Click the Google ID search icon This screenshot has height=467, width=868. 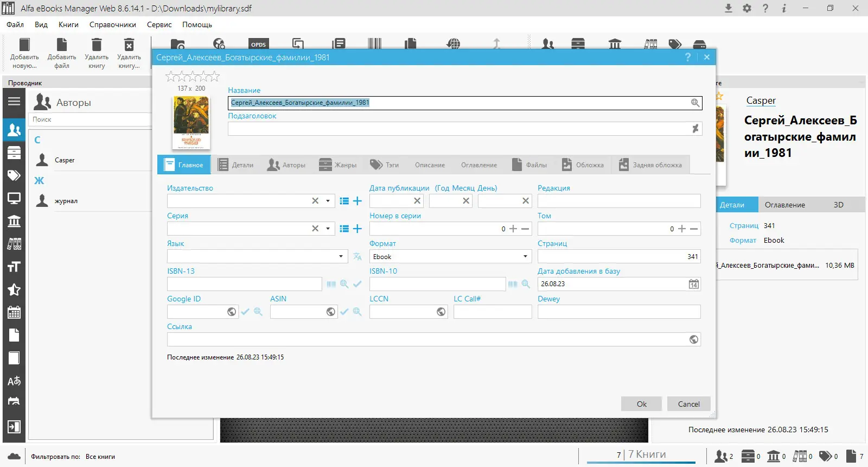(x=258, y=312)
